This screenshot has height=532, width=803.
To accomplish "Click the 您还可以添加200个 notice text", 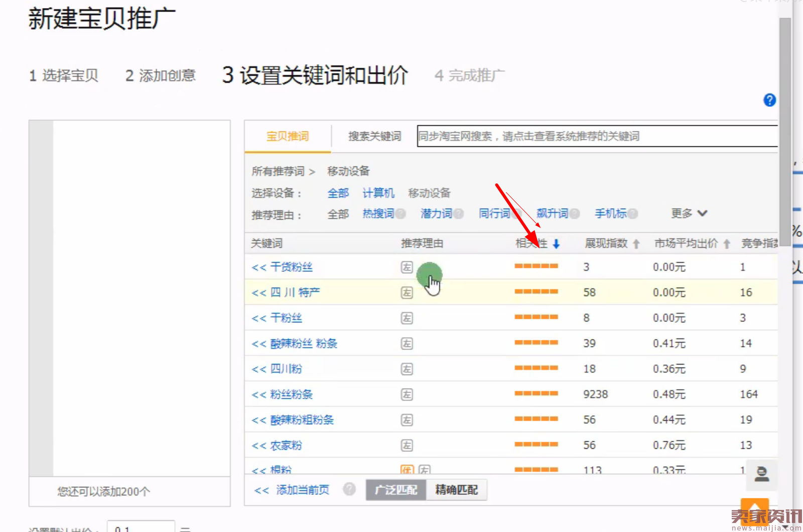I will [x=103, y=491].
